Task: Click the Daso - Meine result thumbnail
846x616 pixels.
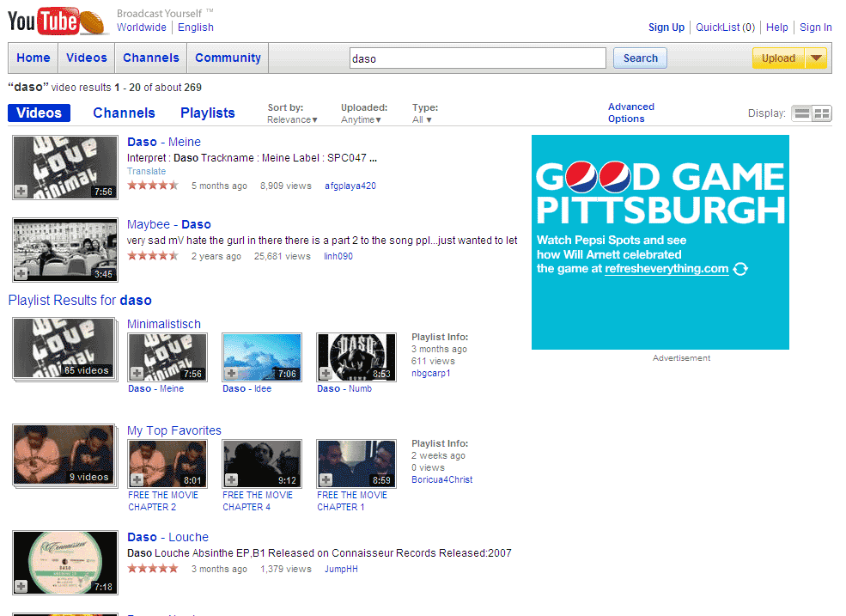Action: pyautogui.click(x=65, y=168)
